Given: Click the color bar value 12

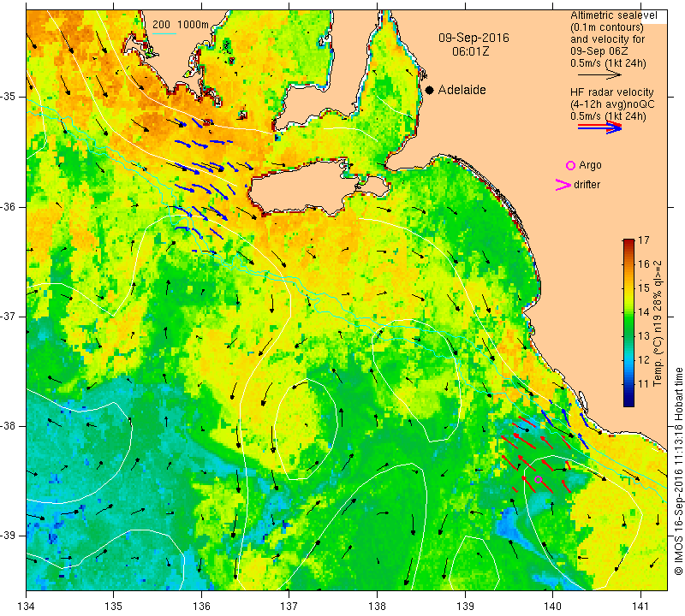Looking at the screenshot, I should [x=644, y=360].
